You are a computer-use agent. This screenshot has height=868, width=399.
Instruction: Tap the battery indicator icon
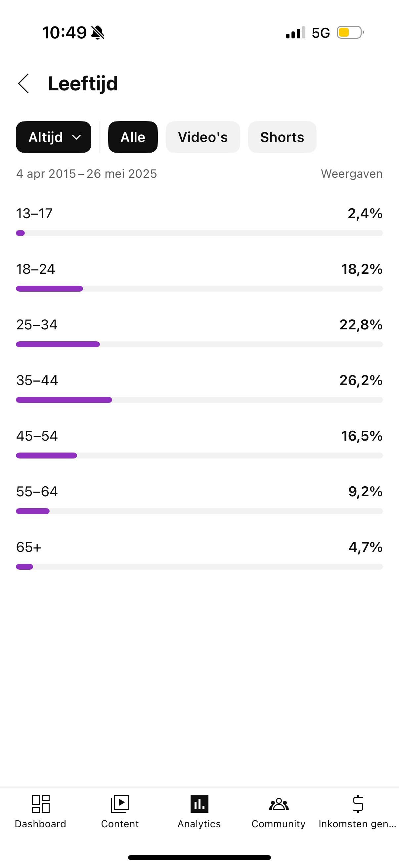350,33
